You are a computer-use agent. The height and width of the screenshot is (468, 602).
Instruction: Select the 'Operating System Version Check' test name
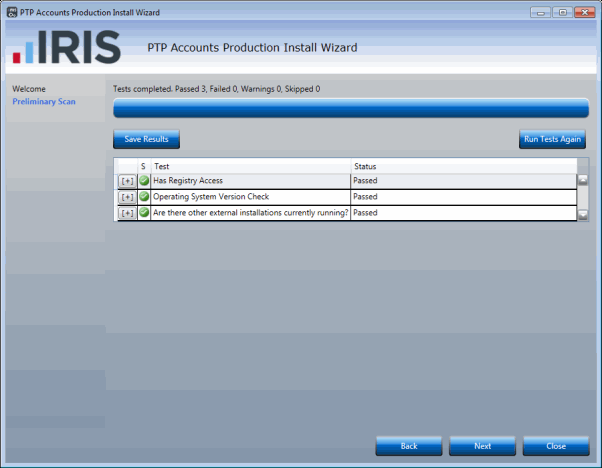[x=211, y=197]
